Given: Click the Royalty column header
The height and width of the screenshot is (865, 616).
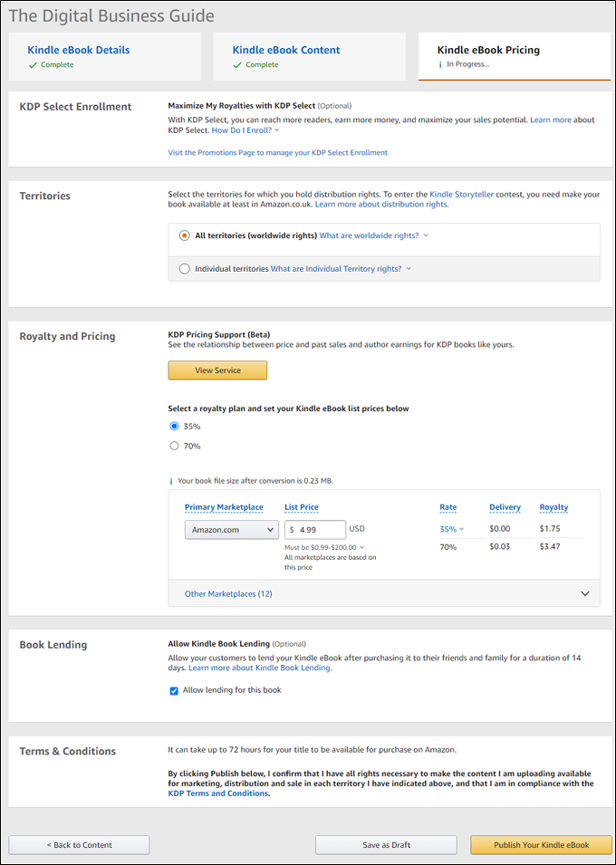Looking at the screenshot, I should click(x=553, y=507).
